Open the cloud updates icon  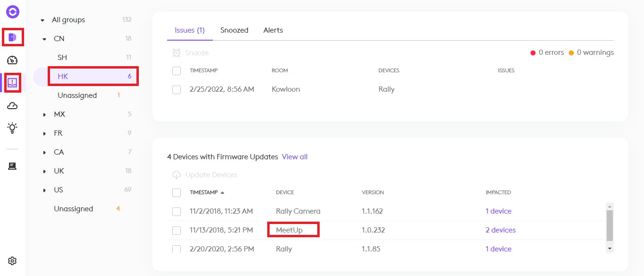click(13, 106)
